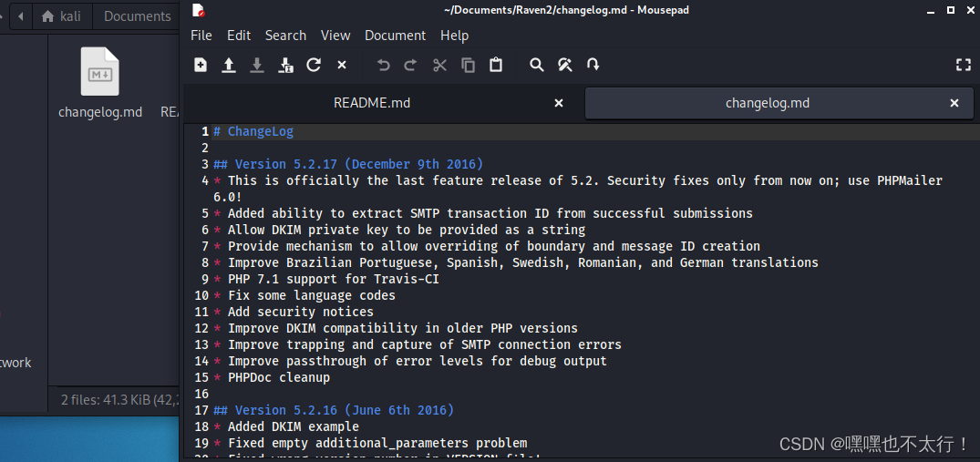Open the Search menu
This screenshot has width=980, height=462.
click(x=285, y=36)
